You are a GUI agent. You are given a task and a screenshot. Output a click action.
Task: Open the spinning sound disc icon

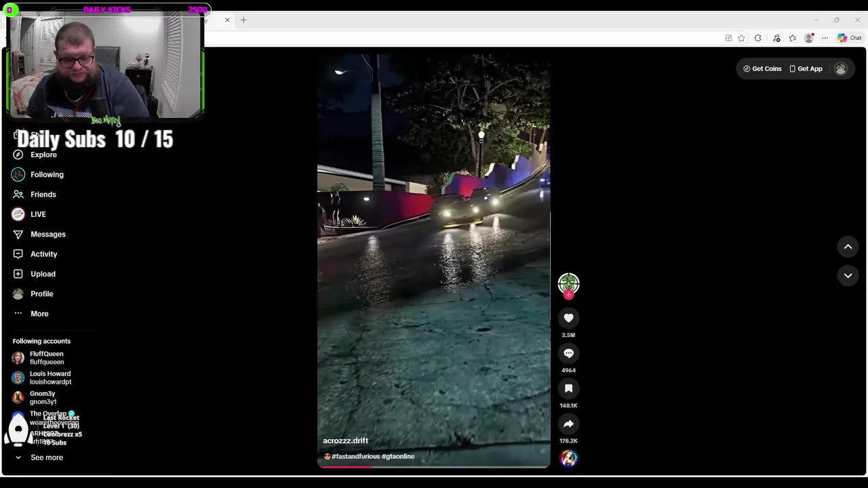568,459
